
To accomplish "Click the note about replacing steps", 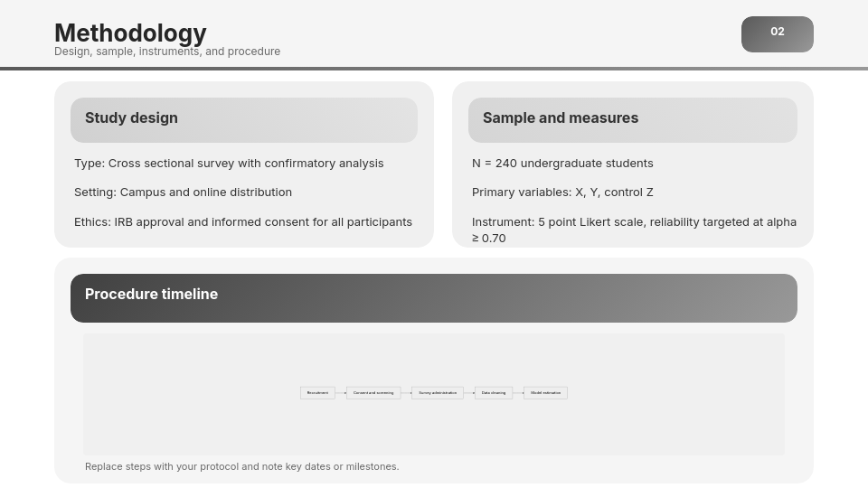I will [x=241, y=467].
